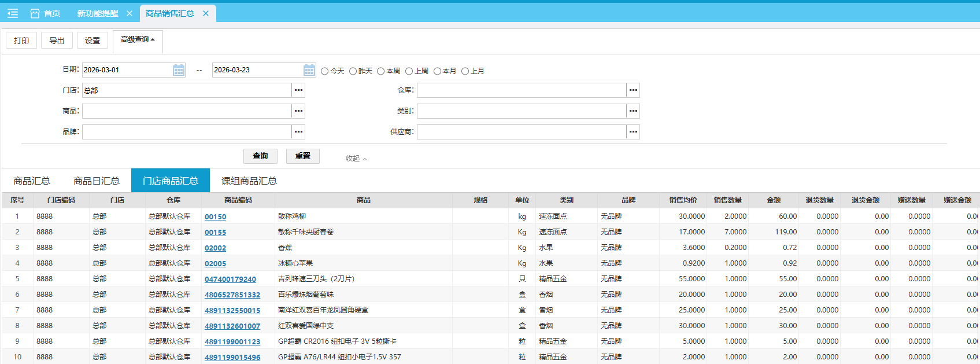Collapse the 高级查询 dropdown panel

[138, 40]
